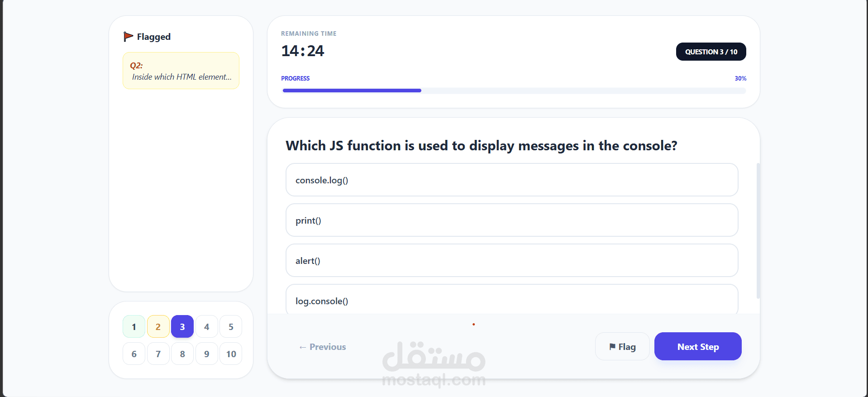
Task: Jump to question 1 in the navigator
Action: pyautogui.click(x=134, y=326)
